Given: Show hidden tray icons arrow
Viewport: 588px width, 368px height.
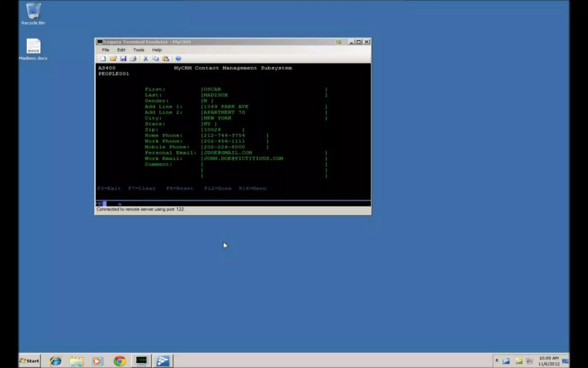Looking at the screenshot, I should 497,361.
